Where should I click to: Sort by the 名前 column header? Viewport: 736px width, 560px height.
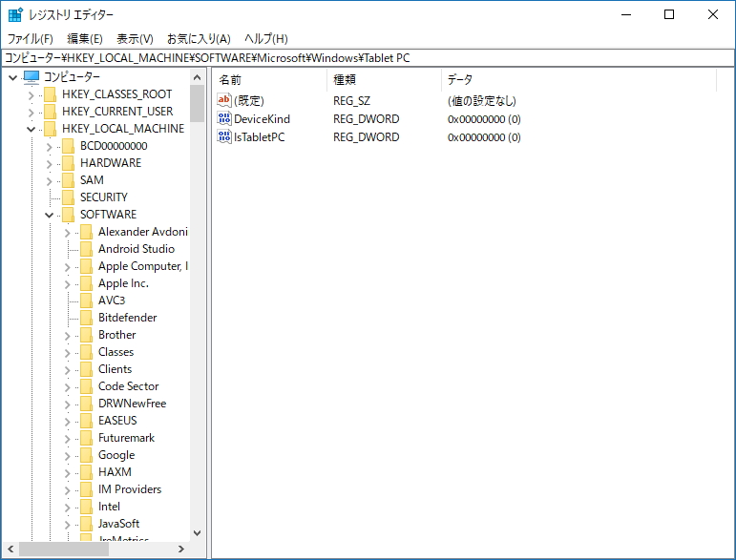click(x=270, y=80)
